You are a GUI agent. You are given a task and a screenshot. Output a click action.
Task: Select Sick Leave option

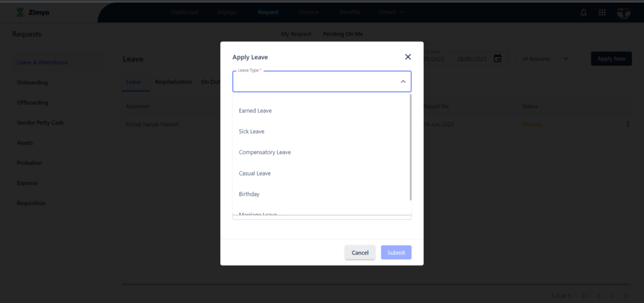321,131
